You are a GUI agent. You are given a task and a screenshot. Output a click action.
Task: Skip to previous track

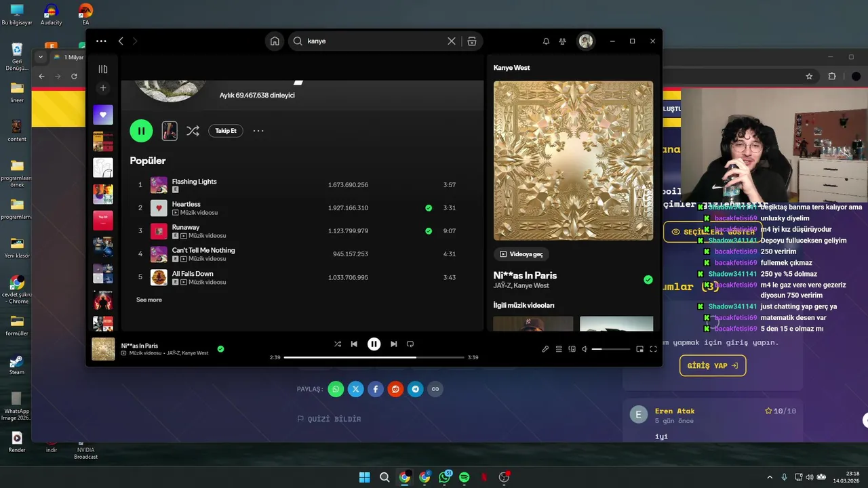(354, 344)
